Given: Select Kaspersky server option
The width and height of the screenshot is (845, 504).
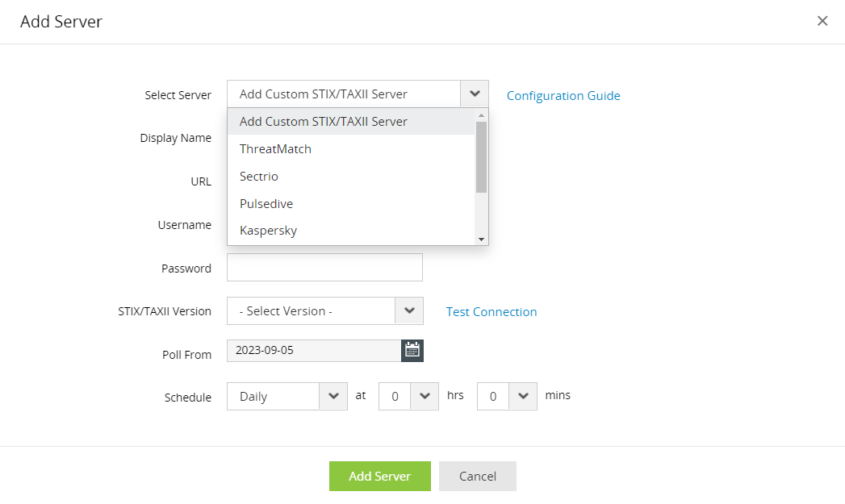Looking at the screenshot, I should pyautogui.click(x=268, y=231).
